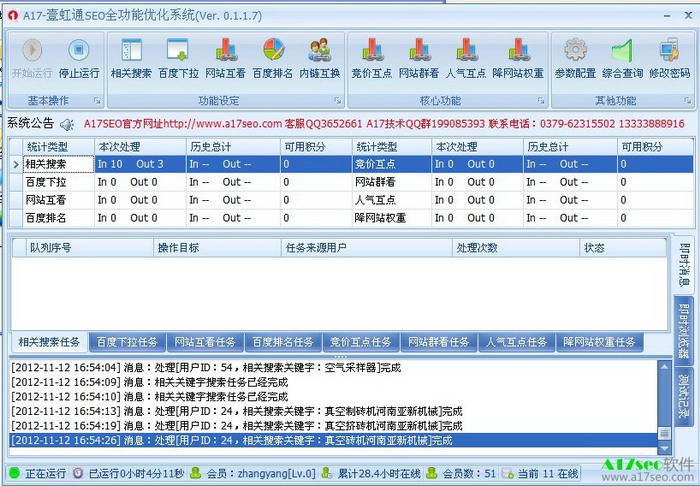The image size is (700, 486).
Task: Click the icon beside 当前 11 在线
Action: point(508,473)
